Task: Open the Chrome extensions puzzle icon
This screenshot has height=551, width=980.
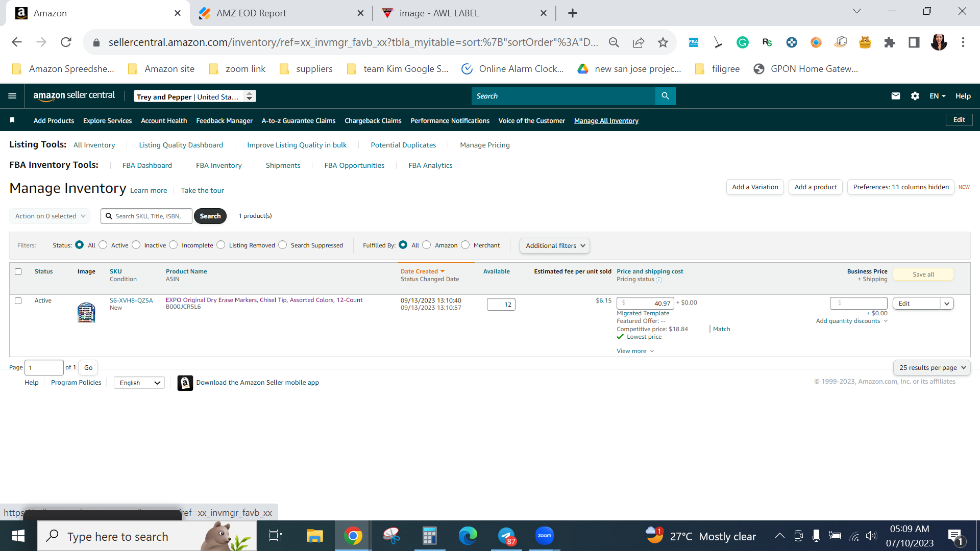Action: tap(890, 42)
